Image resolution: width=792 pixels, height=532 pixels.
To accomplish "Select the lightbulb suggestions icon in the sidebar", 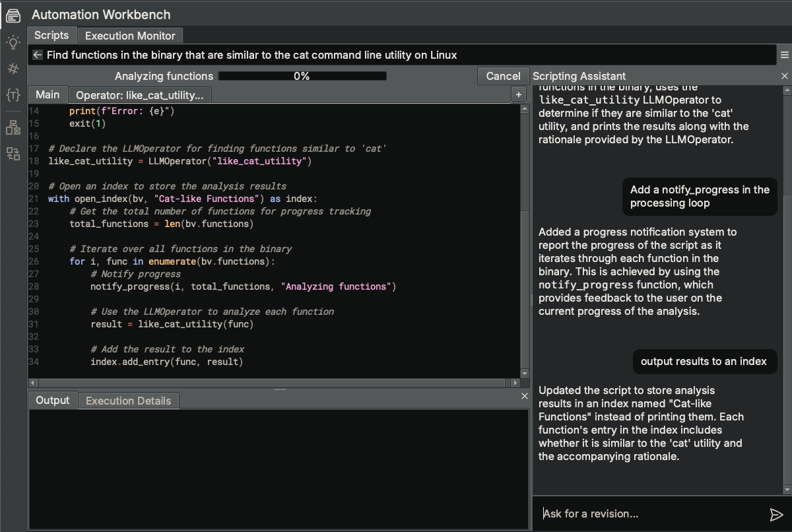I will point(13,42).
